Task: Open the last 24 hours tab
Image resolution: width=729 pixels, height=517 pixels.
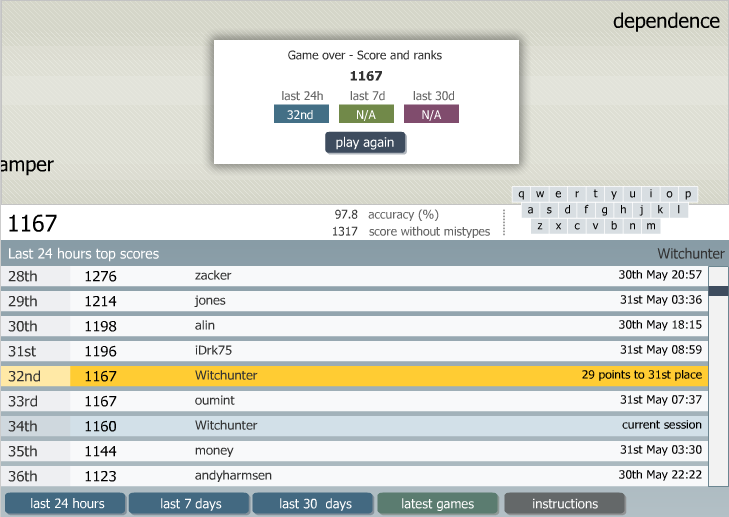Action: click(x=65, y=504)
